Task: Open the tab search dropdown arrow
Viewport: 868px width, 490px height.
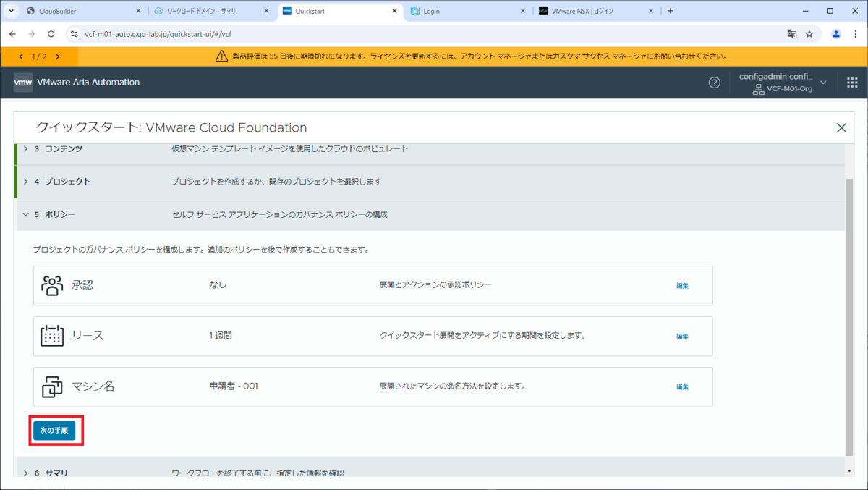Action: (x=11, y=11)
